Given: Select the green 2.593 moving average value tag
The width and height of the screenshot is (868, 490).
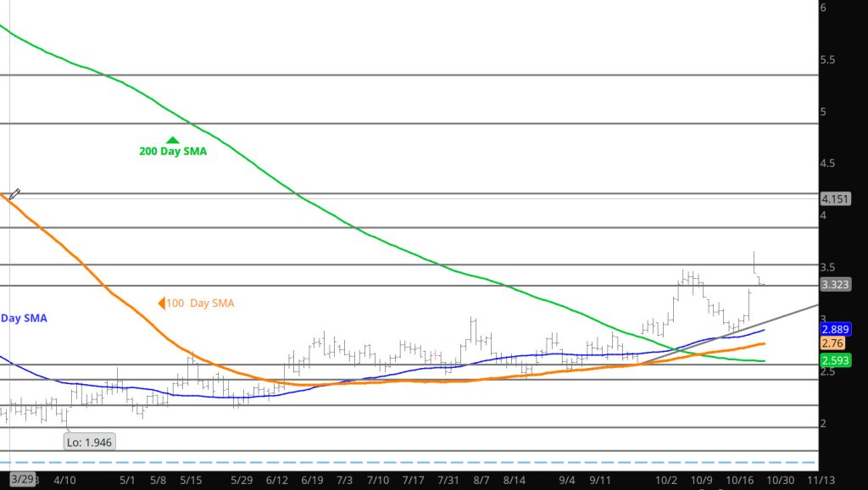Looking at the screenshot, I should pyautogui.click(x=835, y=360).
